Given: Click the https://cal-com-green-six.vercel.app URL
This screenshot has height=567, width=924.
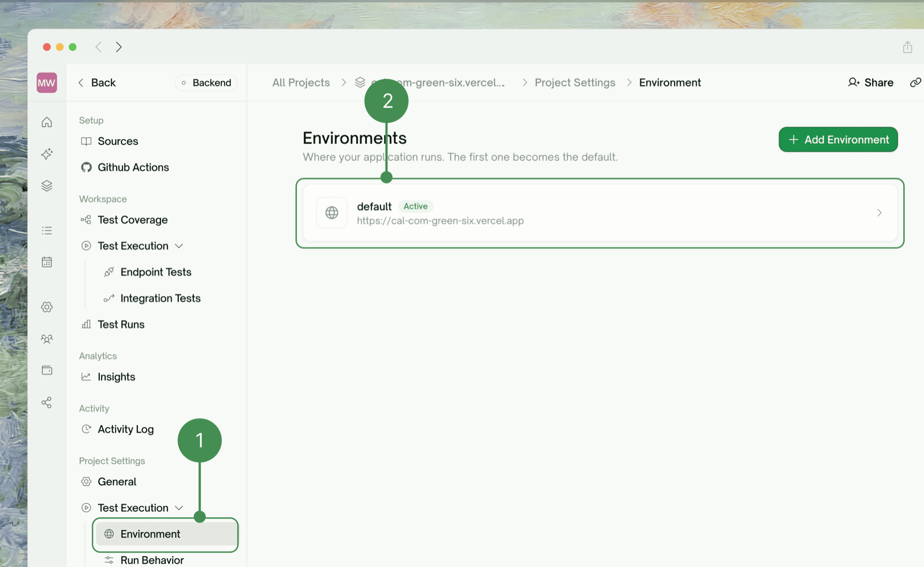Looking at the screenshot, I should pos(440,221).
